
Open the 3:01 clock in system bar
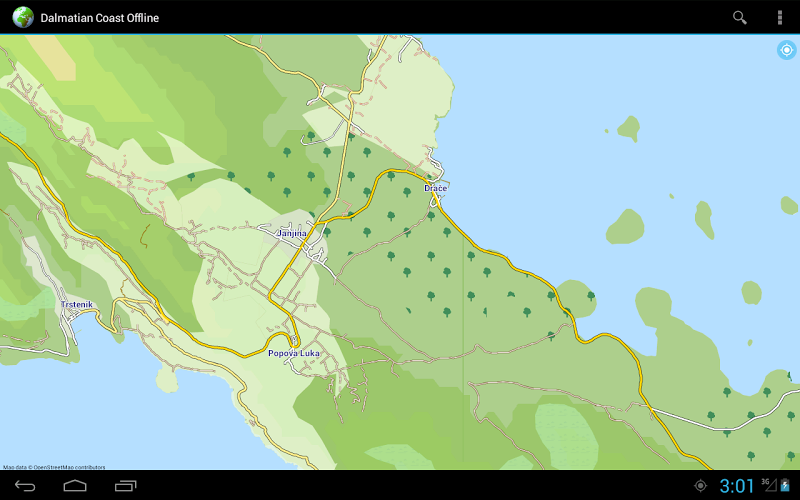(737, 485)
